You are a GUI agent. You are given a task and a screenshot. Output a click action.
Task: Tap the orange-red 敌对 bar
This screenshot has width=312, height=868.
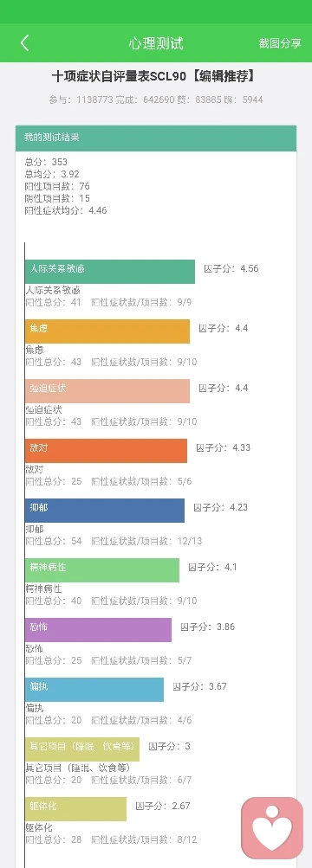point(106,451)
